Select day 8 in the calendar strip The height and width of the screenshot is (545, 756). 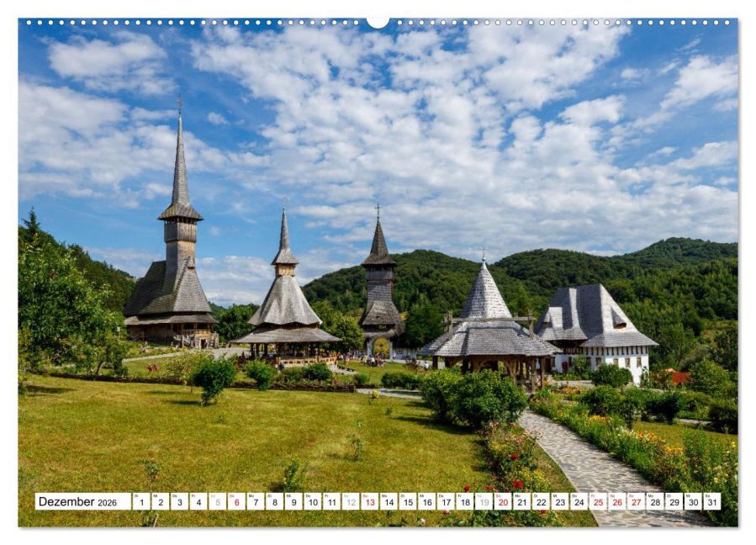point(274,501)
